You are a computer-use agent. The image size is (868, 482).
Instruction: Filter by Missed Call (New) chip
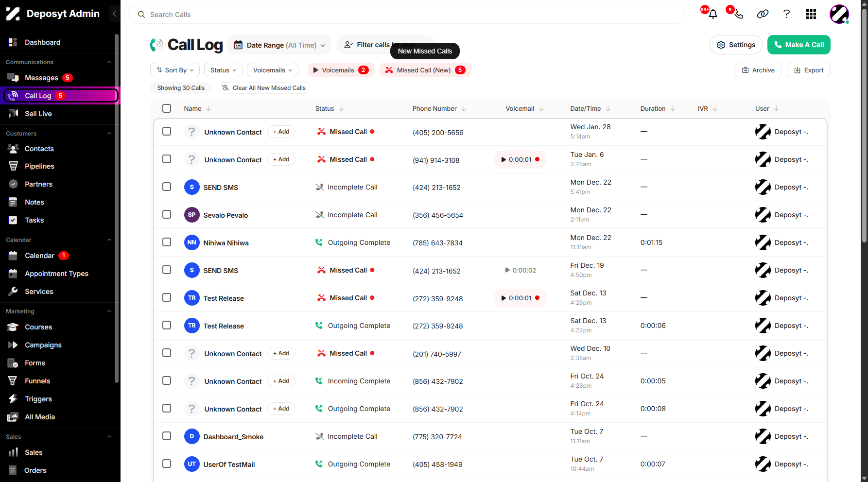(x=425, y=70)
